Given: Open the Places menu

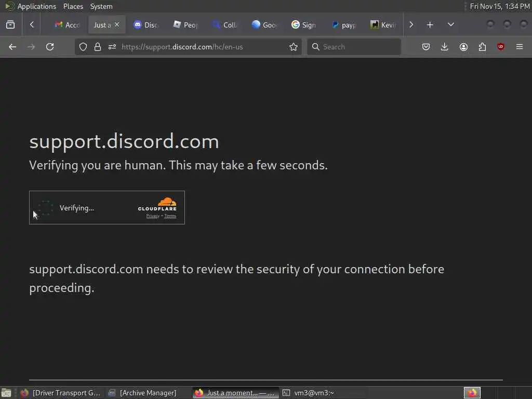Looking at the screenshot, I should point(73,6).
